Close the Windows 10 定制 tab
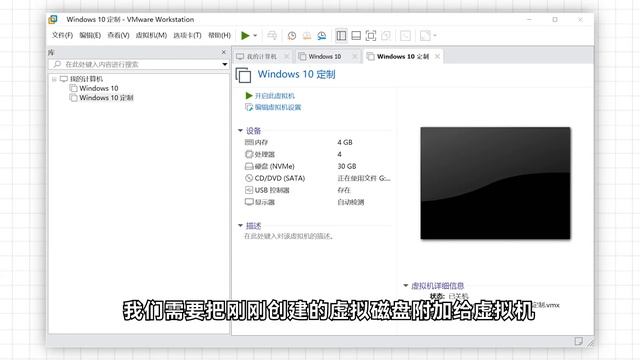Image resolution: width=640 pixels, height=360 pixels. [x=438, y=57]
